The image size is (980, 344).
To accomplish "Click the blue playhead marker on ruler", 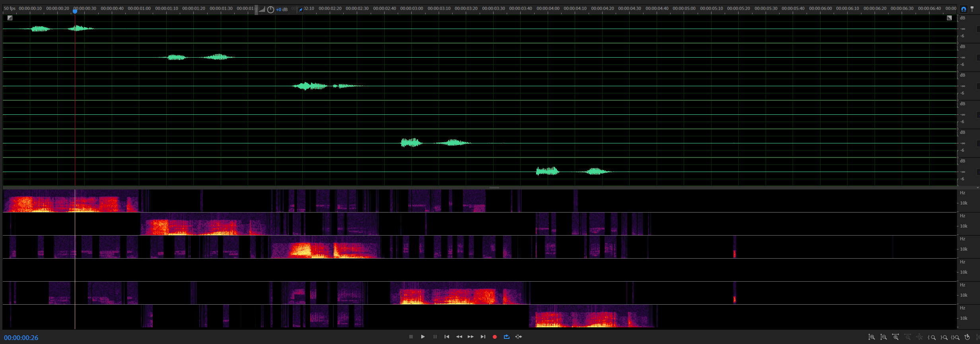I will click(x=75, y=11).
